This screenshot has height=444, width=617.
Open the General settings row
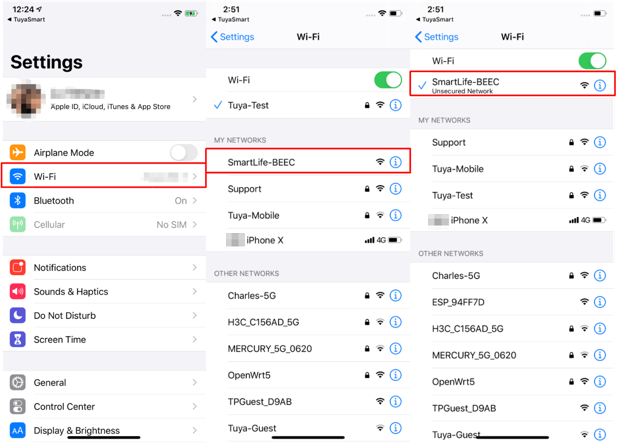100,383
